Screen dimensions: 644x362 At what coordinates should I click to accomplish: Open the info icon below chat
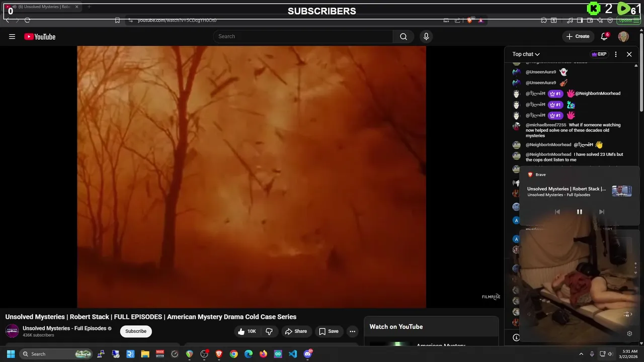coord(516,337)
